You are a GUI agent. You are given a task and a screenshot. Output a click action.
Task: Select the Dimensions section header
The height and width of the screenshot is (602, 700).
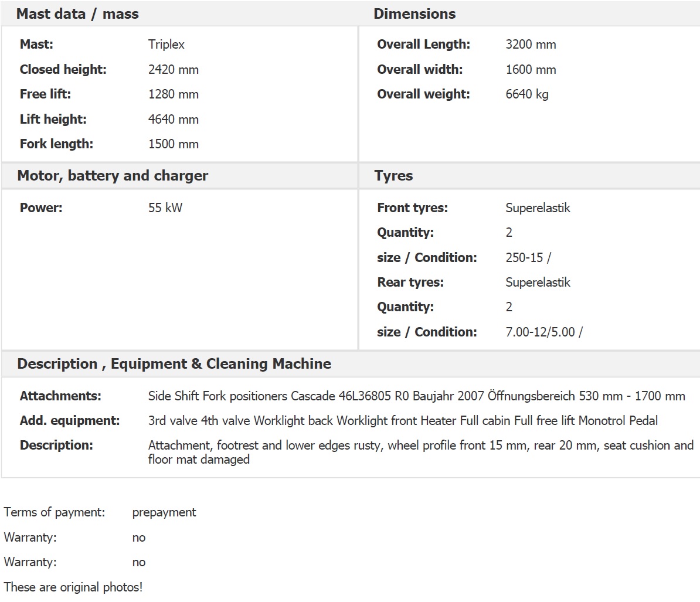click(414, 14)
